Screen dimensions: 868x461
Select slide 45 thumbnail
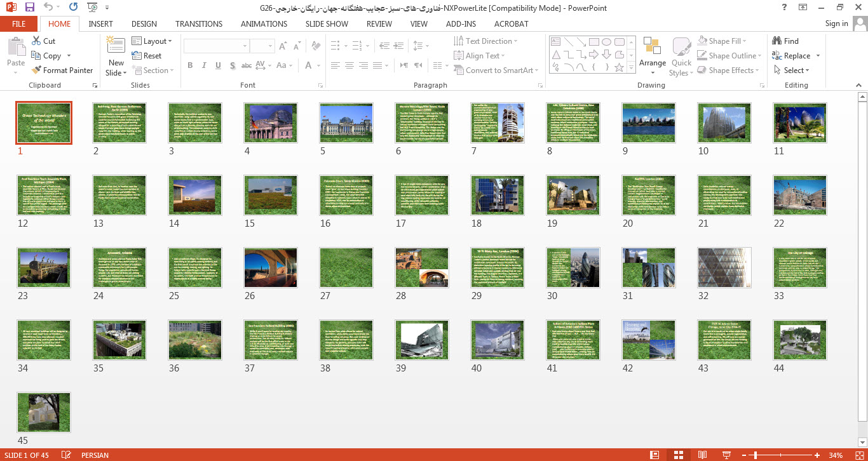click(44, 412)
